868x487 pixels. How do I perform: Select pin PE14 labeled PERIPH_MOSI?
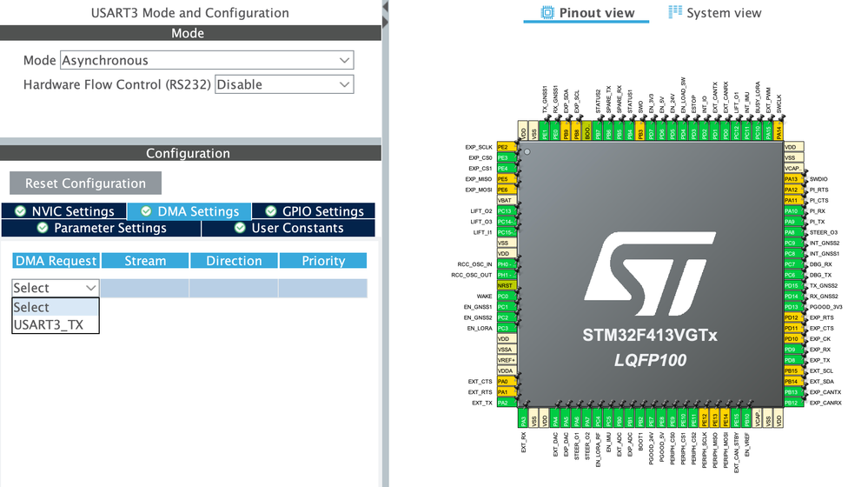(726, 417)
